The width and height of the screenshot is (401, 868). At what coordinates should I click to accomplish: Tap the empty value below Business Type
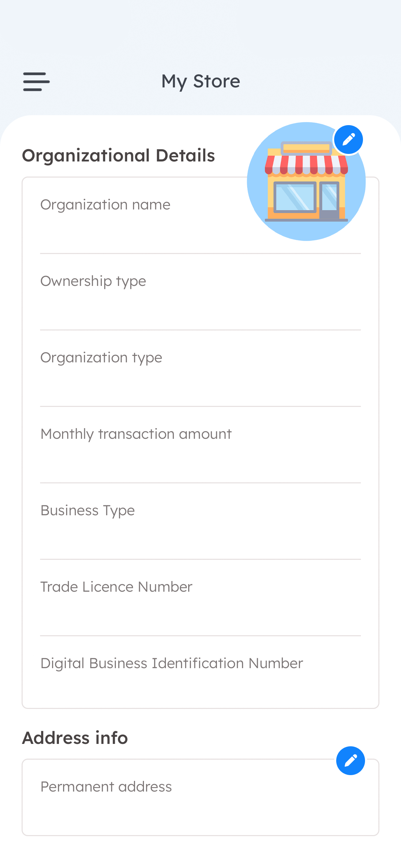point(200,539)
